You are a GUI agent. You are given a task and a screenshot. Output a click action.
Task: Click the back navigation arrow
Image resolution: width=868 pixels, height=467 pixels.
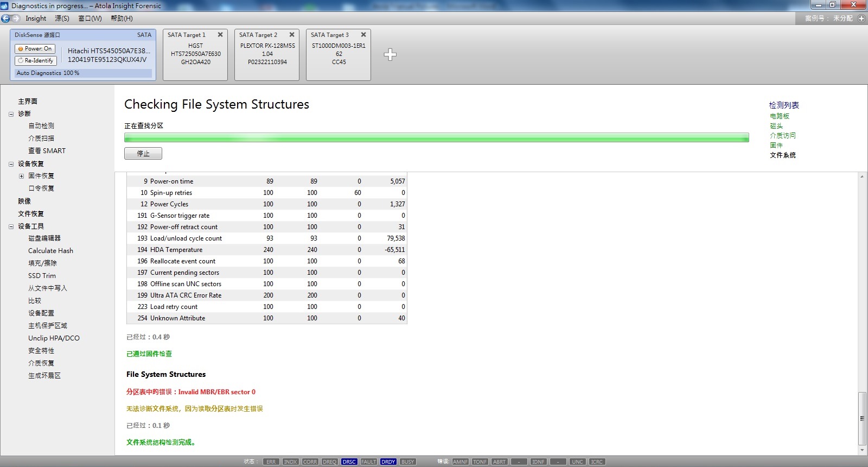click(x=5, y=18)
